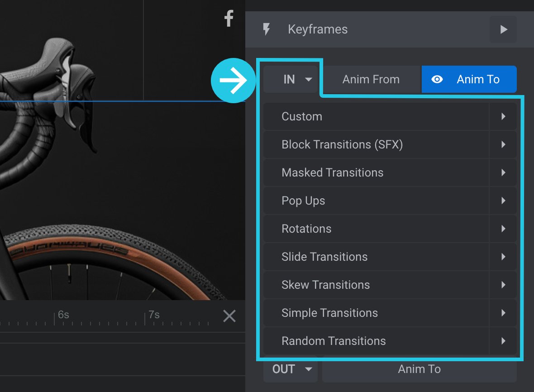This screenshot has width=534, height=392.
Task: Open the IN animation dropdown
Action: point(291,79)
